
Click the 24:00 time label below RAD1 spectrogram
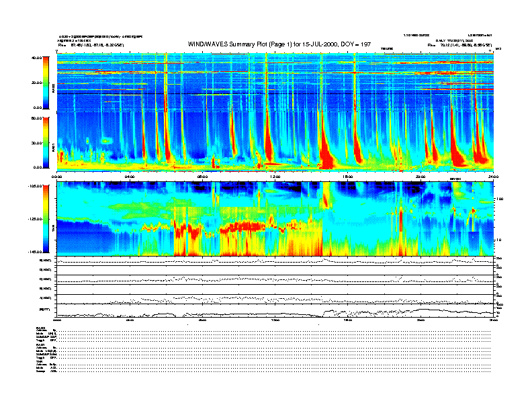coord(493,177)
